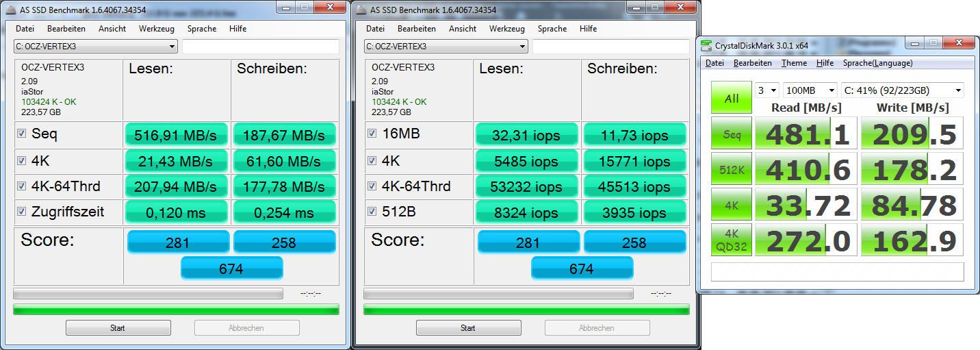Open the Ansicht menu in left AS SSD window
980x350 pixels.
pyautogui.click(x=112, y=29)
